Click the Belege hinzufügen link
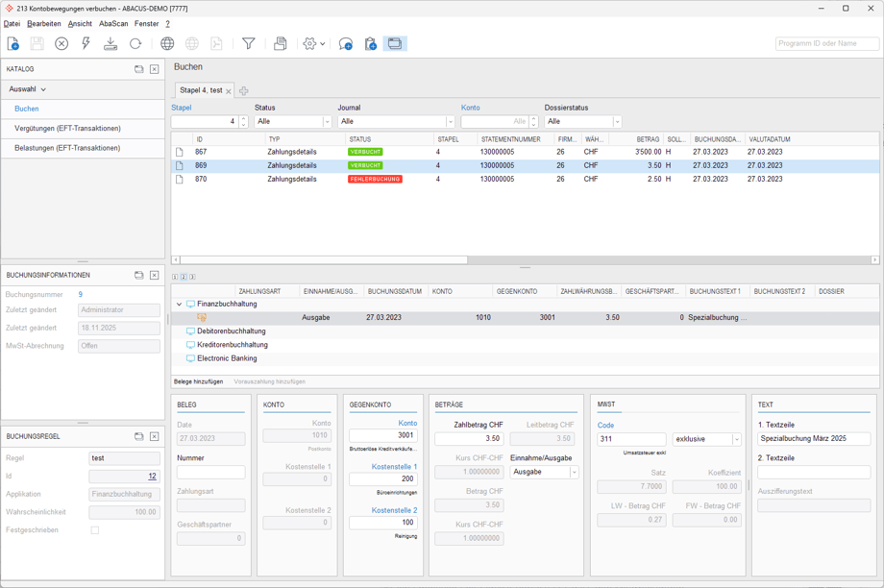884x588 pixels. (198, 381)
